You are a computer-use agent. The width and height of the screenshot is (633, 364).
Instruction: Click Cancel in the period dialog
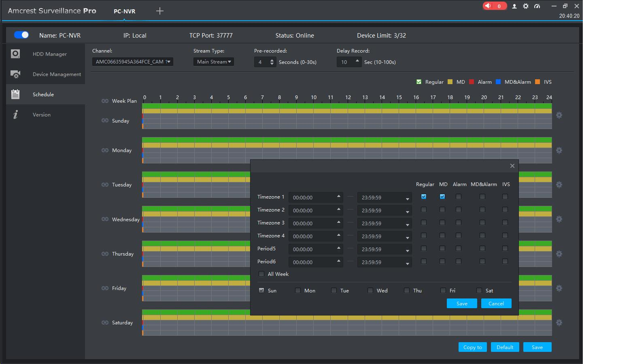click(x=496, y=303)
